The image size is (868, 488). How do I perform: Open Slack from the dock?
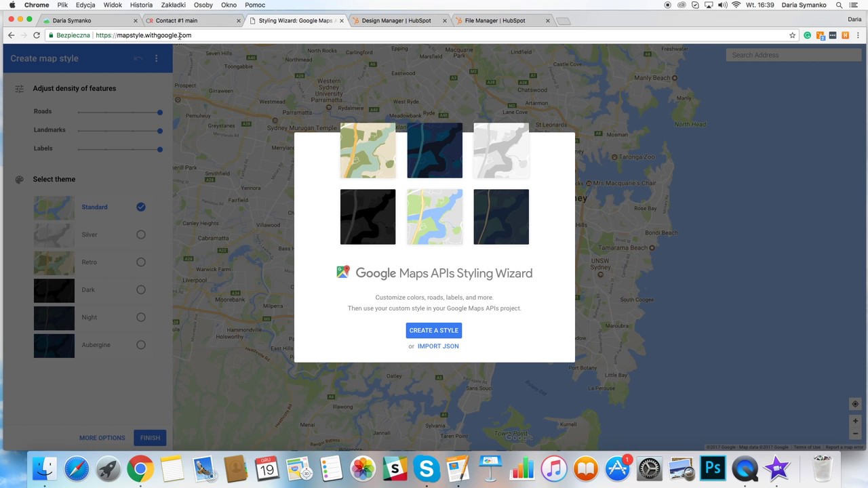pos(395,468)
